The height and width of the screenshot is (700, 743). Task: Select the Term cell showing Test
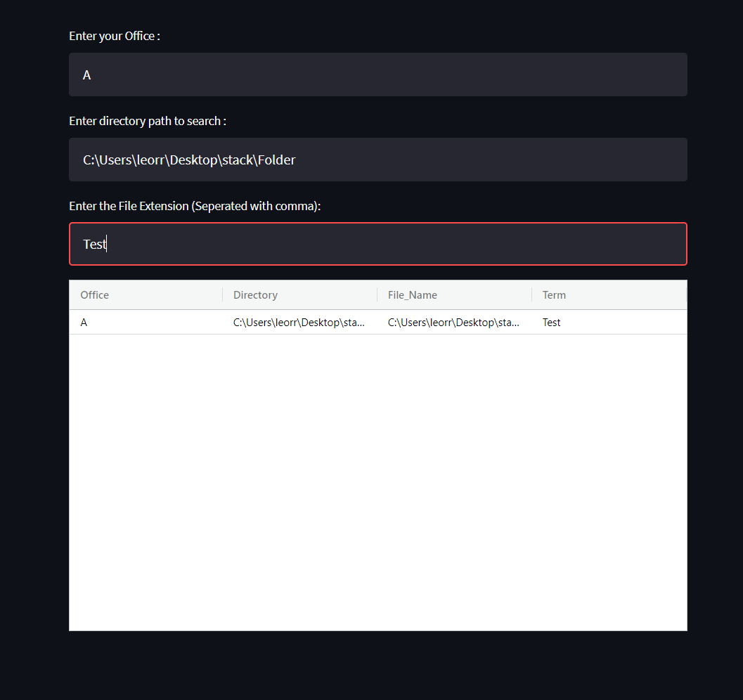[609, 323]
